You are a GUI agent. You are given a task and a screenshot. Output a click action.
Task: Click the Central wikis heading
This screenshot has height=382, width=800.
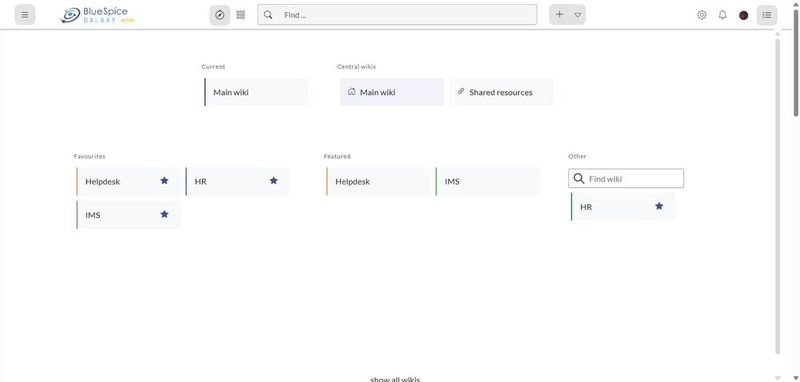pos(357,67)
